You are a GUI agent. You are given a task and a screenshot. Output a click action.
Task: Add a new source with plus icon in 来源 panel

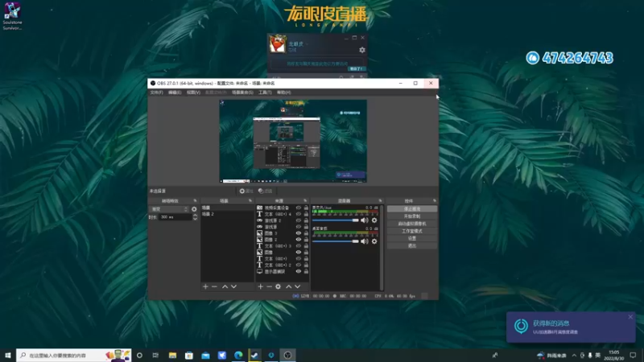tap(260, 286)
